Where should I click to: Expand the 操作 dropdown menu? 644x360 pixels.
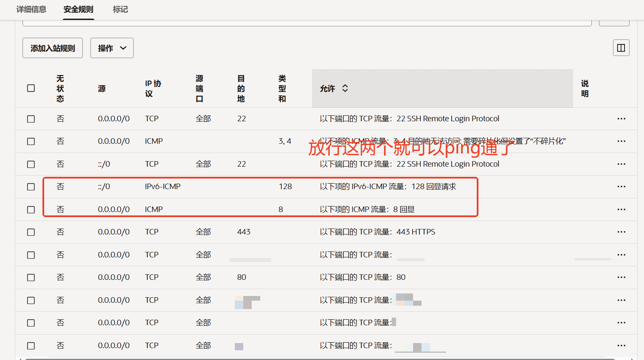coord(112,48)
